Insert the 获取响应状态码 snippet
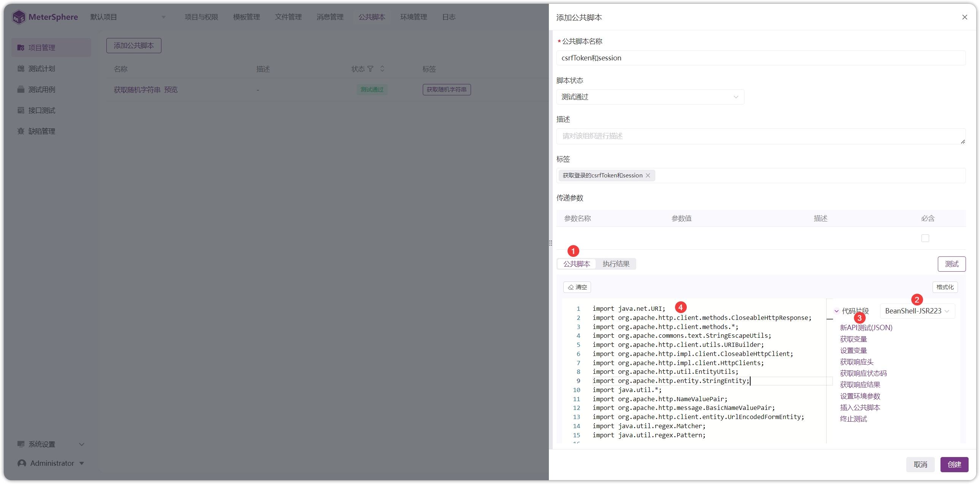980x484 pixels. (863, 373)
